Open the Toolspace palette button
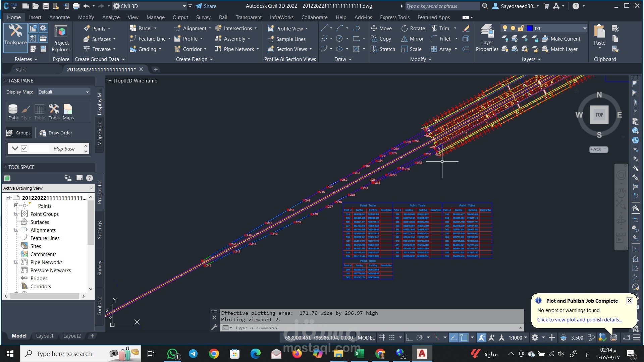The image size is (644, 362). 15,35
